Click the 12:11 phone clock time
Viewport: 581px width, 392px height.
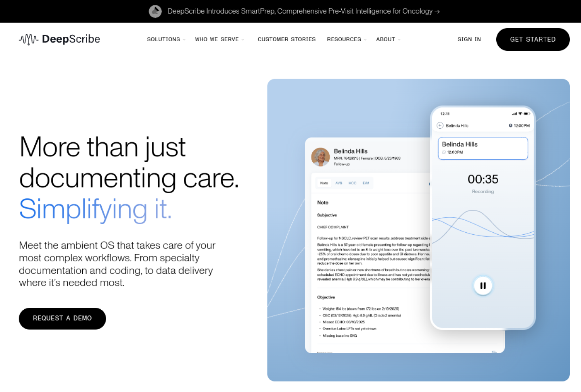(x=445, y=114)
